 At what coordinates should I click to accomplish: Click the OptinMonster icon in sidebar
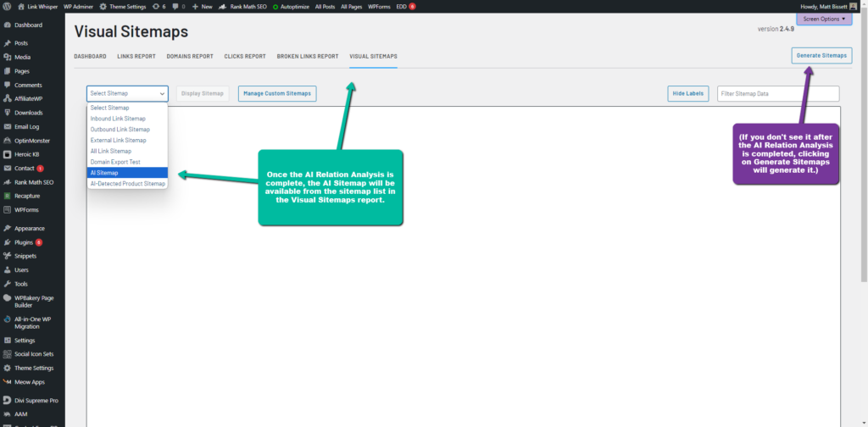[7, 141]
